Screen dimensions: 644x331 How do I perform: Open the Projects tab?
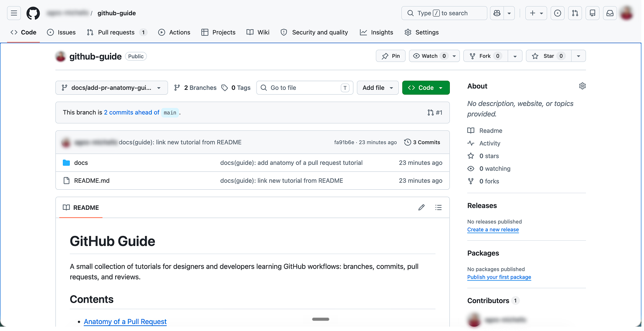[x=218, y=32]
